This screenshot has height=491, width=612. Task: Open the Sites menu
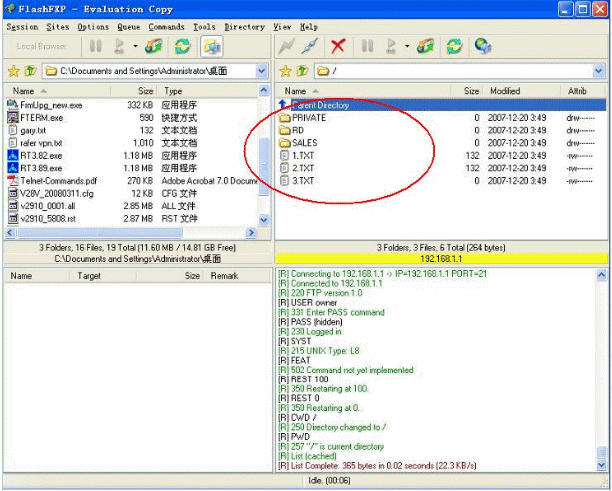coord(57,27)
